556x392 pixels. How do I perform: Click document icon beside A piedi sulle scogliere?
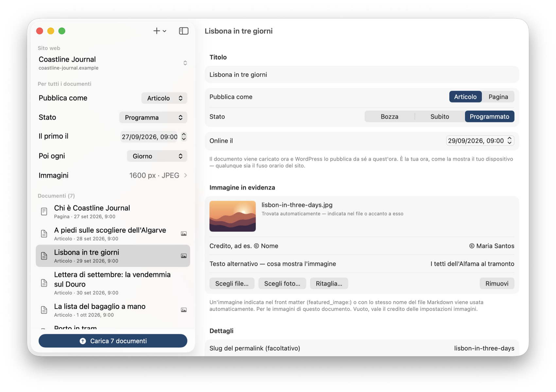44,234
